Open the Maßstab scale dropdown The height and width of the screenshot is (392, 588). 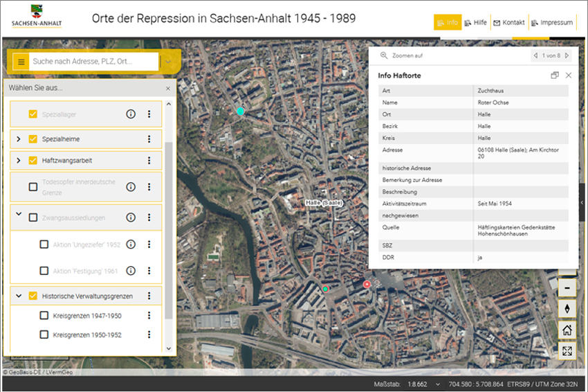pyautogui.click(x=437, y=384)
